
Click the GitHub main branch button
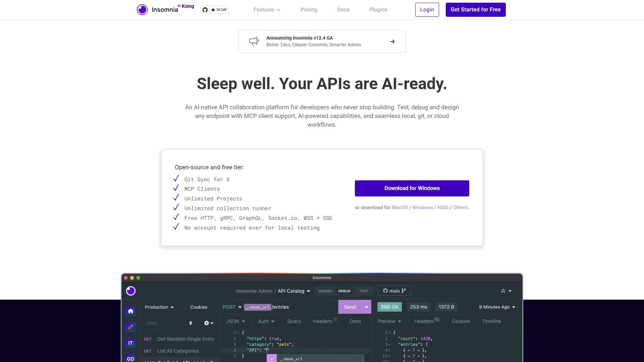[394, 291]
